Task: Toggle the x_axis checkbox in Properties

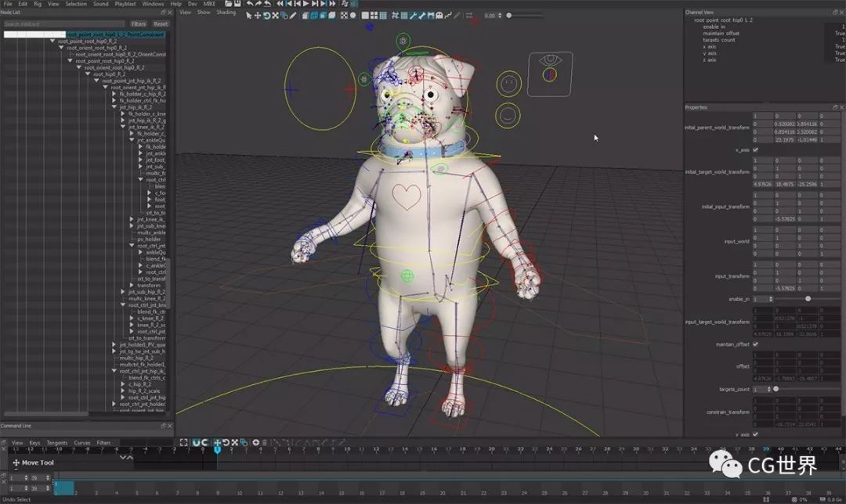Action: (x=755, y=149)
